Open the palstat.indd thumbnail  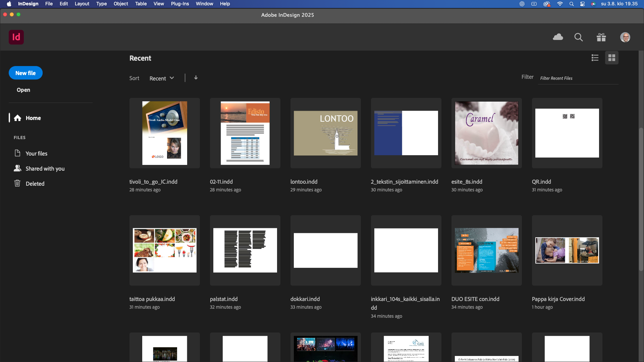coord(245,250)
